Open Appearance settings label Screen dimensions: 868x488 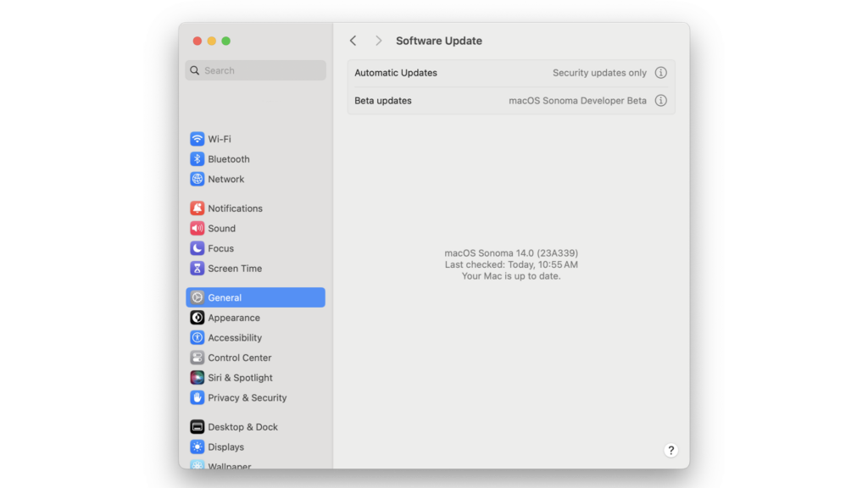point(234,318)
